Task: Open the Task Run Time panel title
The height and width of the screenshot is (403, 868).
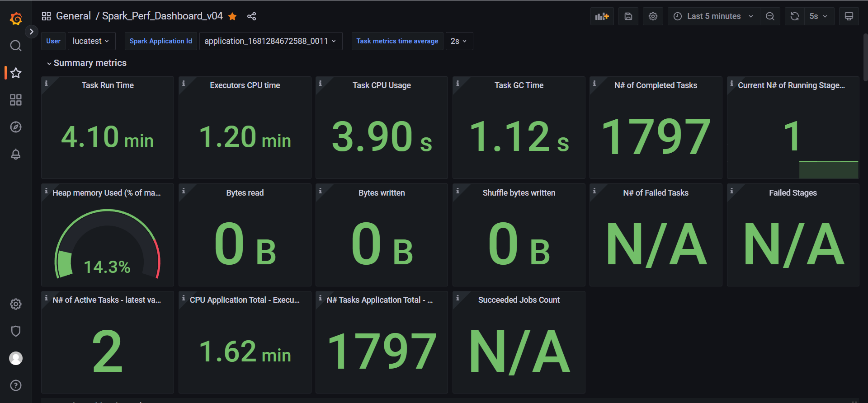Action: pos(108,85)
